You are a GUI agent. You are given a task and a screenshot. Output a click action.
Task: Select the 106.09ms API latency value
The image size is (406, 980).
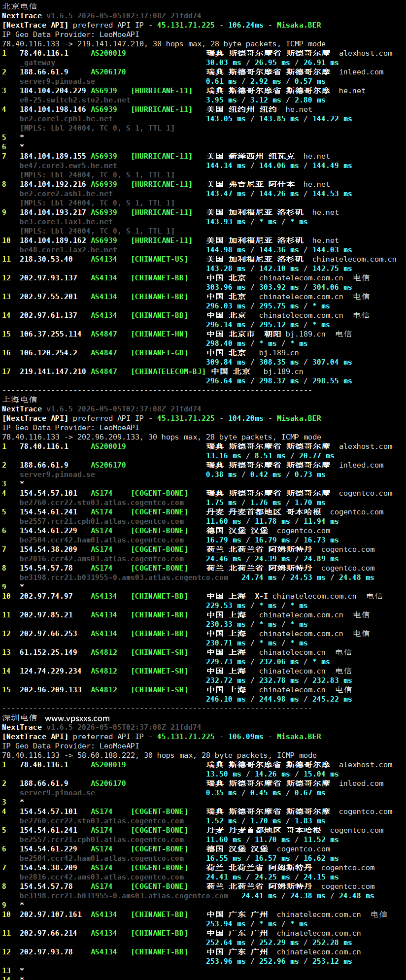(x=245, y=737)
